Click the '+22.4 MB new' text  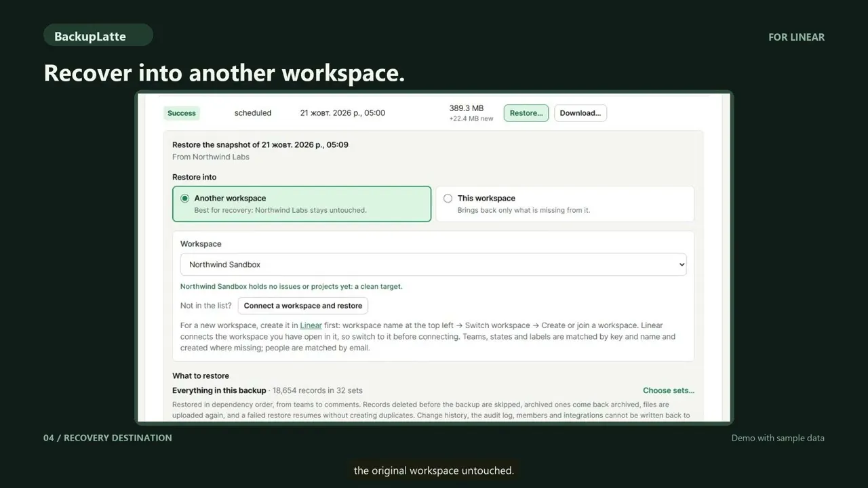(471, 119)
